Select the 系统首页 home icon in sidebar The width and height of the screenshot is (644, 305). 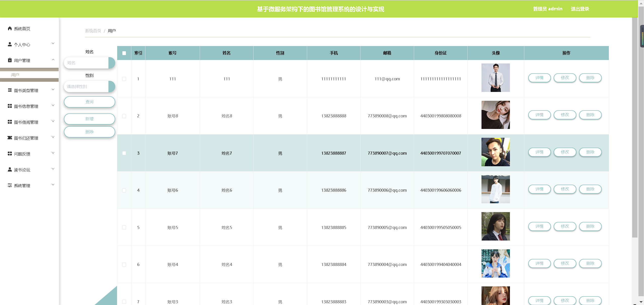10,28
